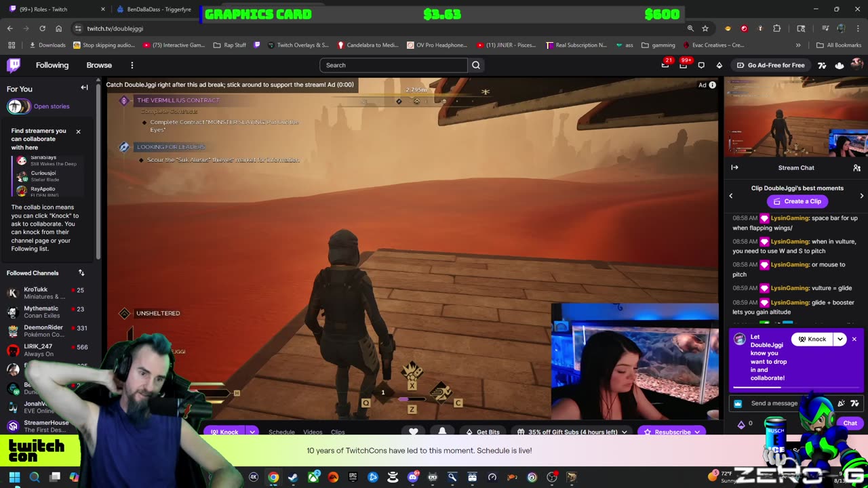The height and width of the screenshot is (488, 868).
Task: Open the Schedule tab under the stream
Action: pyautogui.click(x=281, y=432)
